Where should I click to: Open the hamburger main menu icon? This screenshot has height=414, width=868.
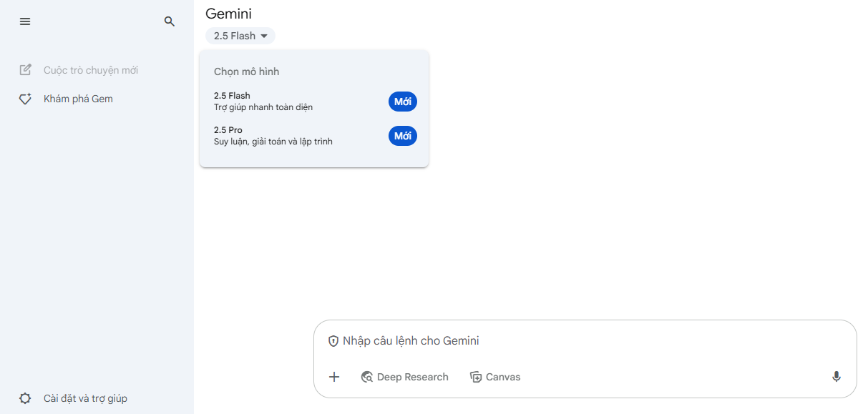25,21
